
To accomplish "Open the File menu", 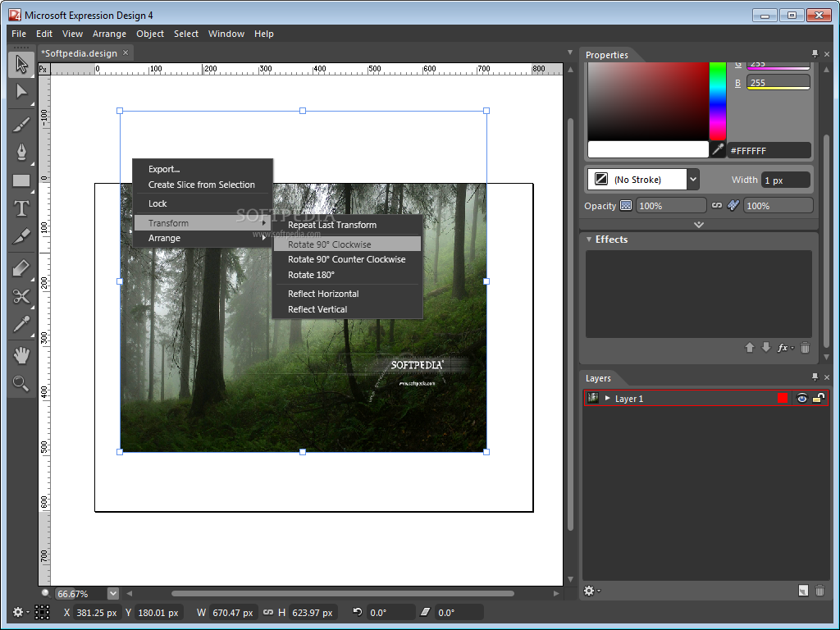I will click(x=19, y=33).
